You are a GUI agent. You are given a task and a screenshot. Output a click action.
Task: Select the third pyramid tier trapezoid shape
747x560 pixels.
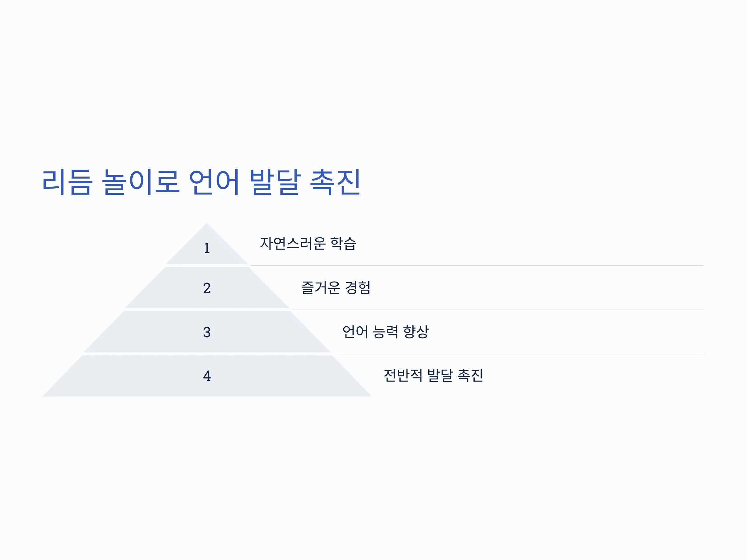[207, 332]
